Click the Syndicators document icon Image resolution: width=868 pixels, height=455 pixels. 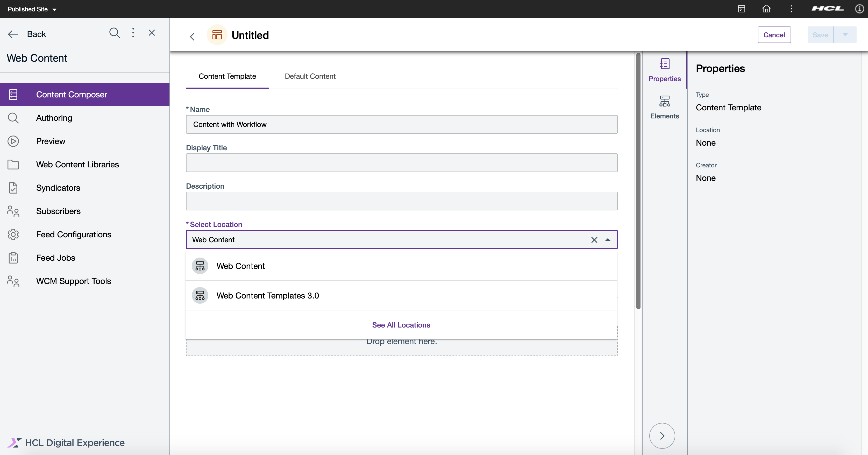(13, 188)
